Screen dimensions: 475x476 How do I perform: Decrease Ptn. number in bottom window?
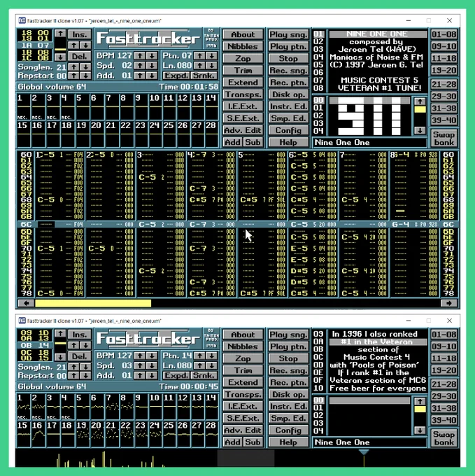click(212, 356)
